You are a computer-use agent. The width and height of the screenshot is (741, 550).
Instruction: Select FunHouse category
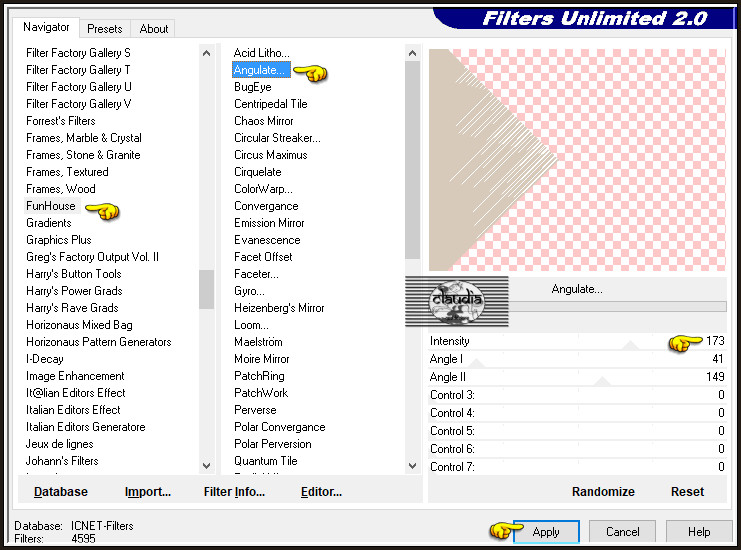click(x=51, y=206)
